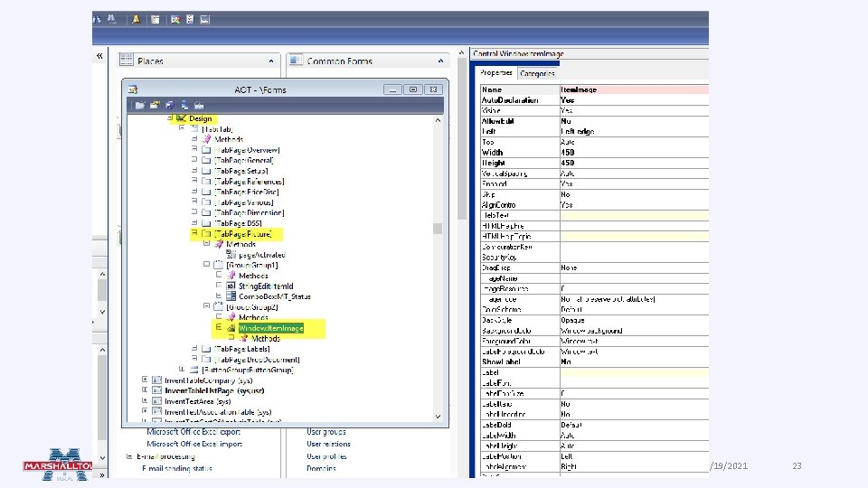The width and height of the screenshot is (868, 488).
Task: Expand the InventTestArea (sys) node
Action: (145, 400)
